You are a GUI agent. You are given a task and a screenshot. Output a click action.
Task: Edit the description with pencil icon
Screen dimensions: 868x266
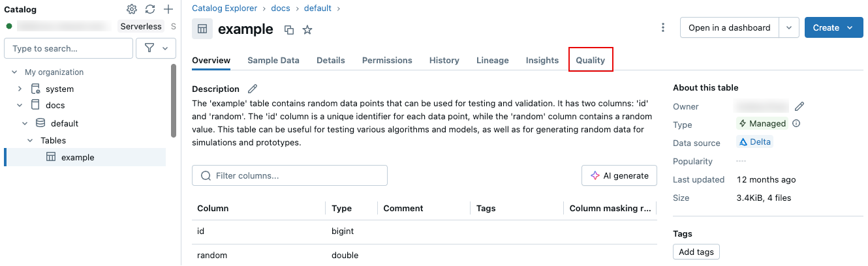pyautogui.click(x=253, y=89)
